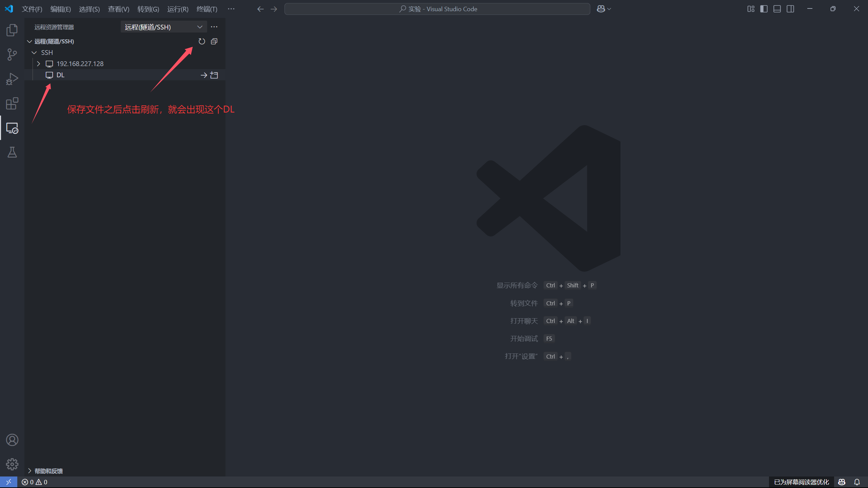This screenshot has height=488, width=868.
Task: Connect DL host in current window arrow
Action: [203, 75]
